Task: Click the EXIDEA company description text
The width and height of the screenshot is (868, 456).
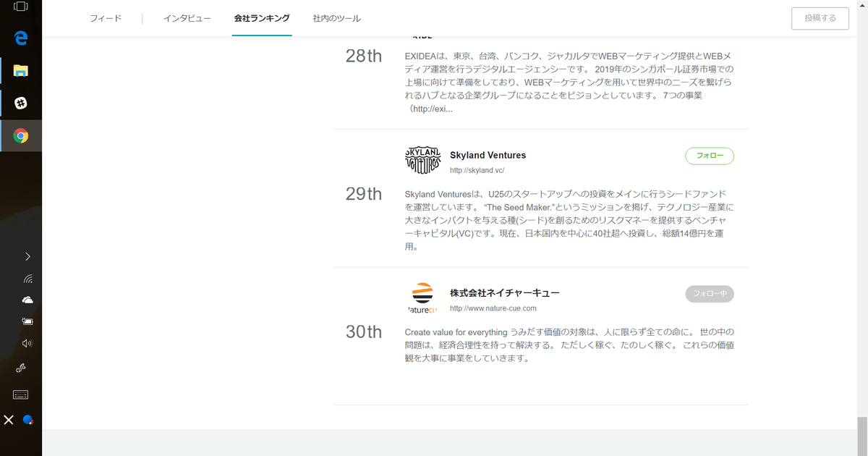Action: point(570,83)
